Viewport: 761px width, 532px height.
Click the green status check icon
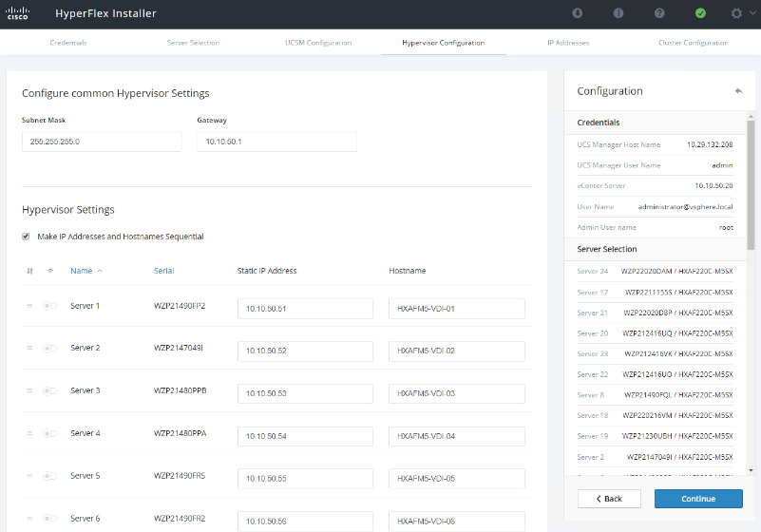pos(700,13)
